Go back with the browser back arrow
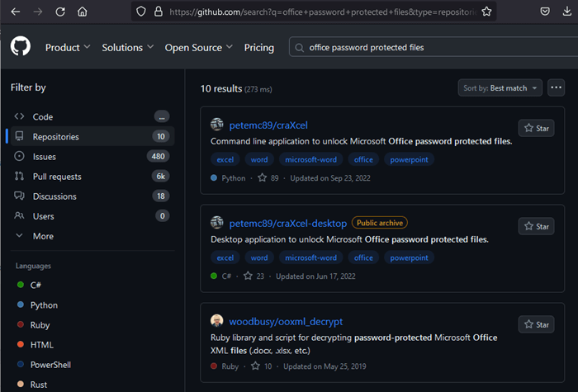The width and height of the screenshot is (578, 392). 16,12
